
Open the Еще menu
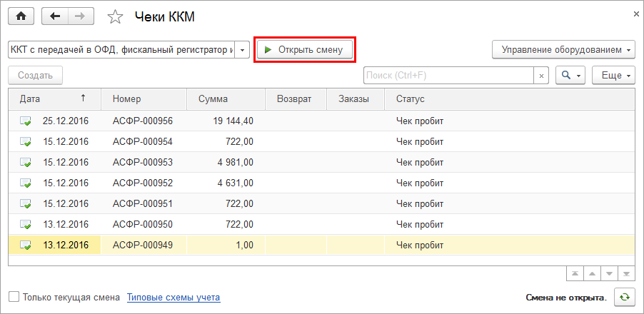point(613,75)
